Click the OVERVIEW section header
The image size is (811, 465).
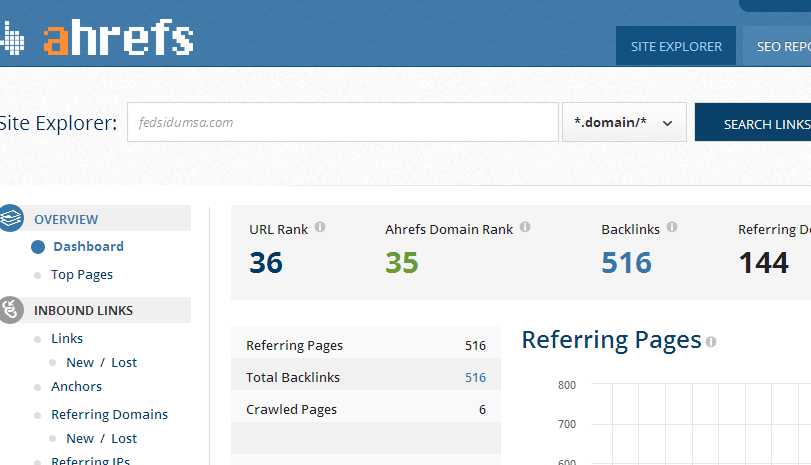(66, 219)
